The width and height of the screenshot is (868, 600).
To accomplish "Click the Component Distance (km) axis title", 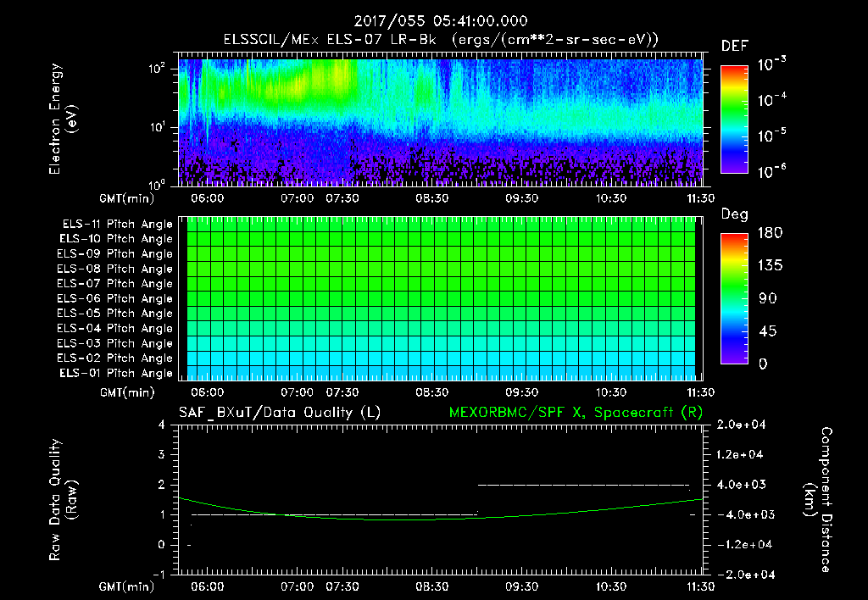I will point(818,500).
